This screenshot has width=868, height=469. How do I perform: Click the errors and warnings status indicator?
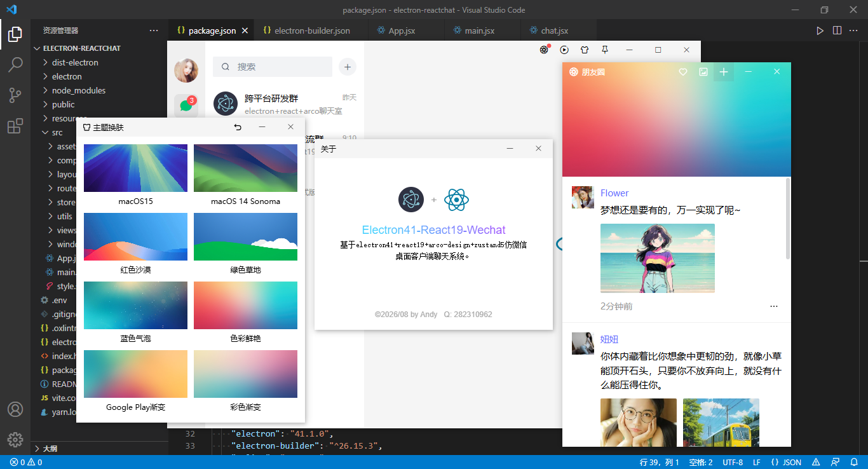pos(26,462)
